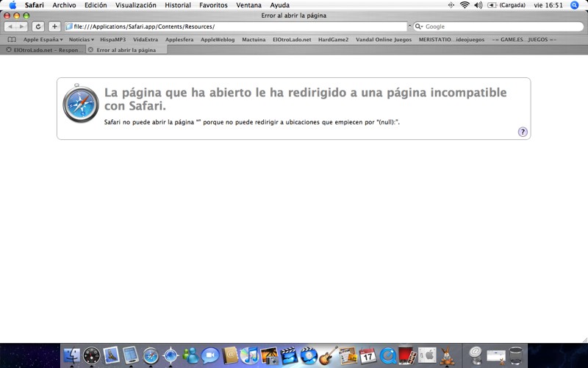The width and height of the screenshot is (588, 368).
Task: Close the Error al abrir la página tab
Action: click(90, 49)
